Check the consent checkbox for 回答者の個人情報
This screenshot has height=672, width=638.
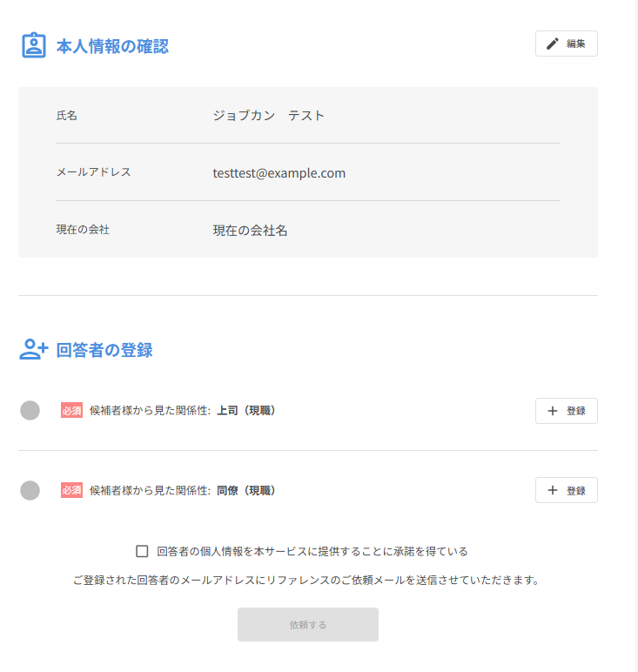(x=142, y=551)
